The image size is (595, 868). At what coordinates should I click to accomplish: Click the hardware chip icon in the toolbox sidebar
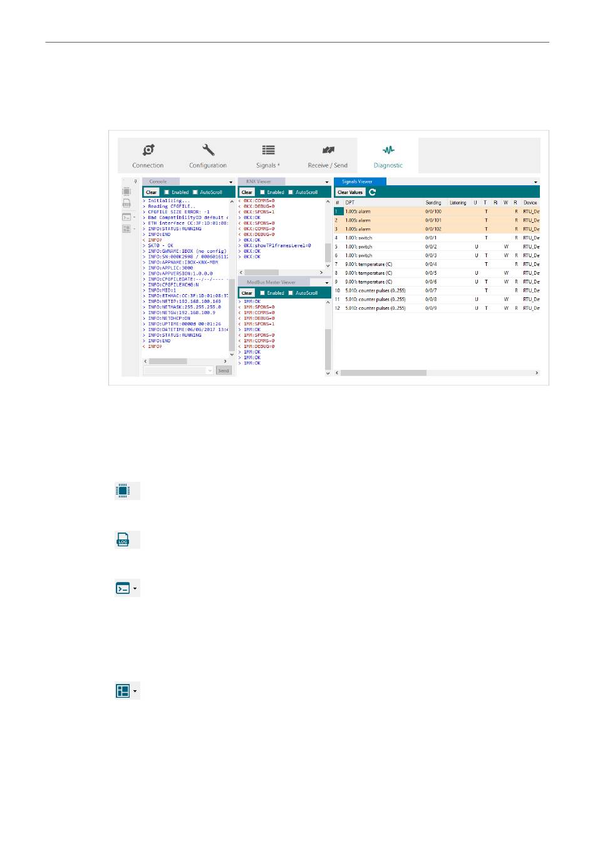coord(127,192)
